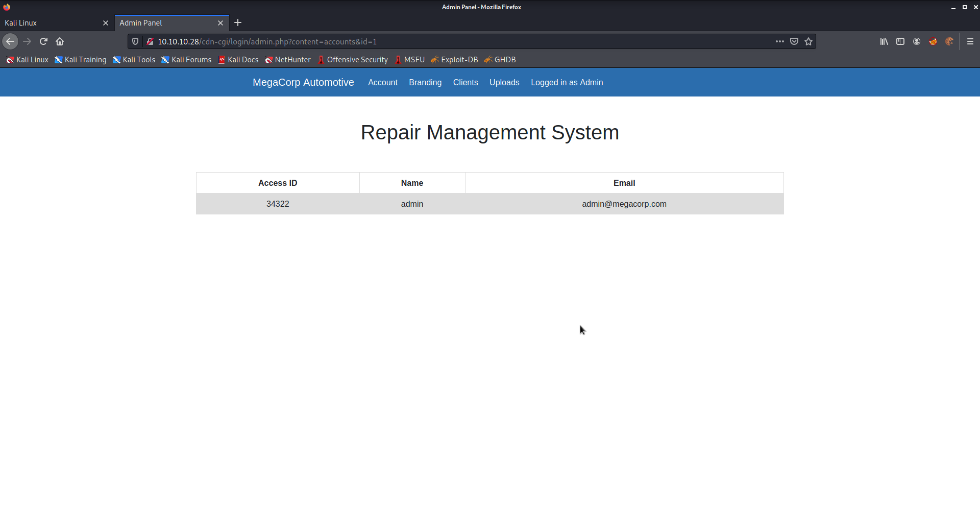Open a new browser tab
980x532 pixels.
tap(238, 22)
